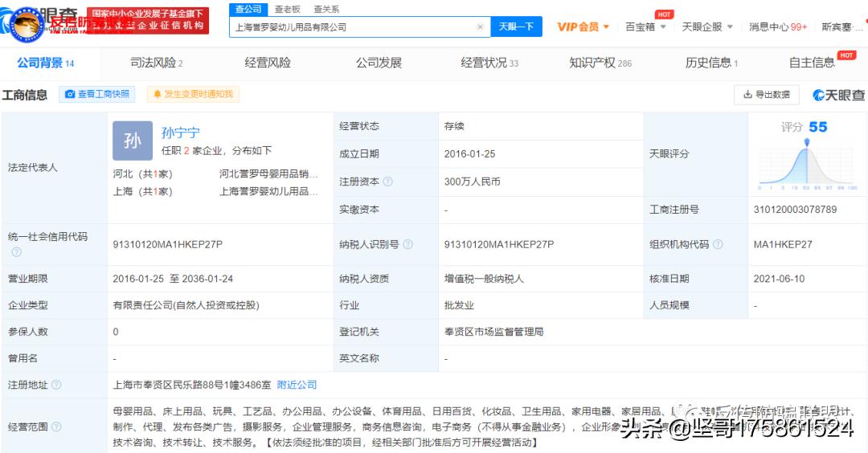Image resolution: width=868 pixels, height=453 pixels.
Task: Click the registered capital 300万人民币
Action: click(473, 182)
